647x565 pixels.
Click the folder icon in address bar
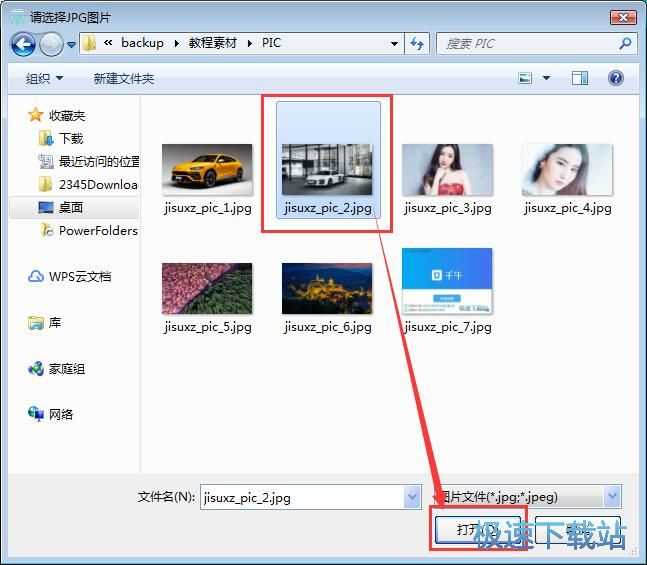(x=89, y=43)
